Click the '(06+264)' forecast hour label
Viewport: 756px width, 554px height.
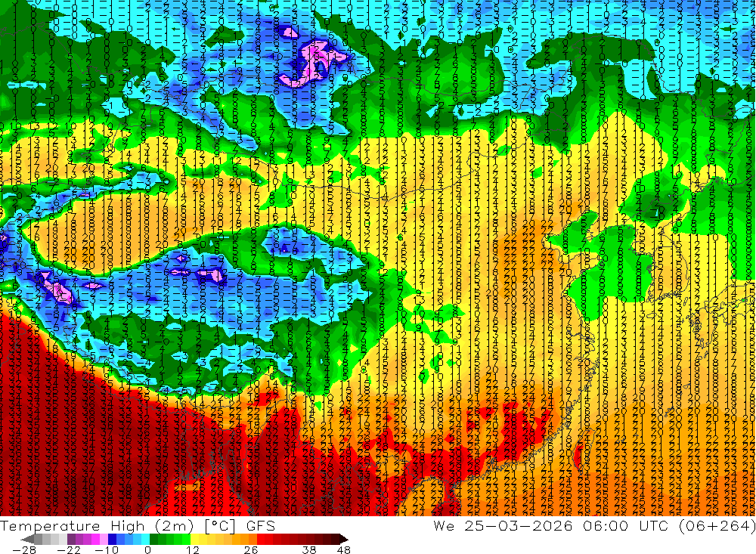(717, 525)
